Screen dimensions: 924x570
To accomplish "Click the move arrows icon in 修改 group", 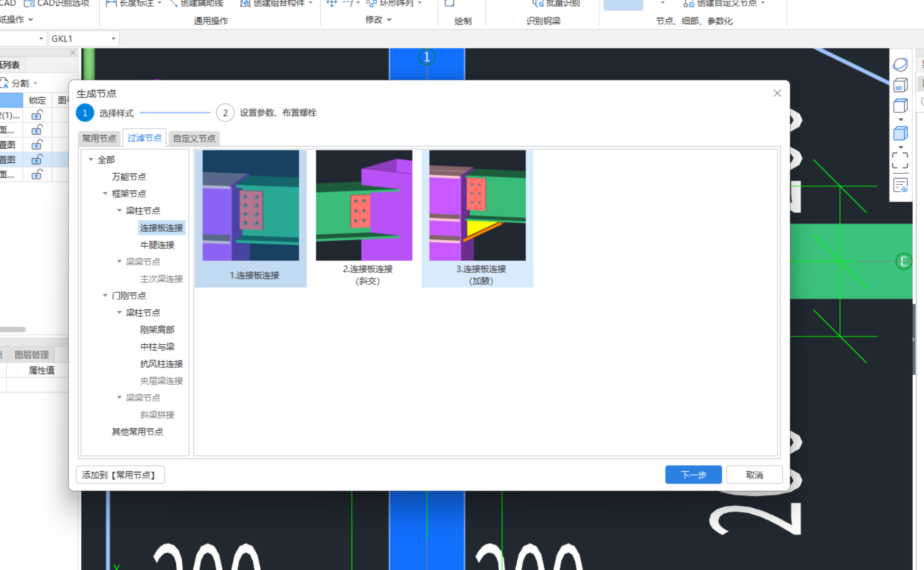I will (x=332, y=3).
